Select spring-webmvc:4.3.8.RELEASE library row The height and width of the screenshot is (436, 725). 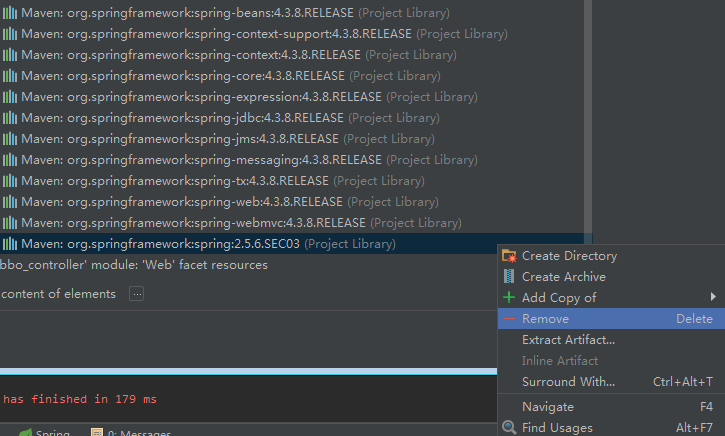pyautogui.click(x=292, y=223)
